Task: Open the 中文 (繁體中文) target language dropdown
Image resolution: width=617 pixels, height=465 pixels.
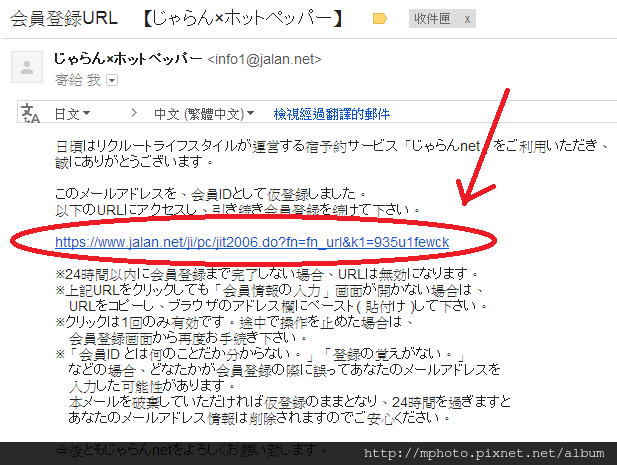Action: [x=204, y=114]
